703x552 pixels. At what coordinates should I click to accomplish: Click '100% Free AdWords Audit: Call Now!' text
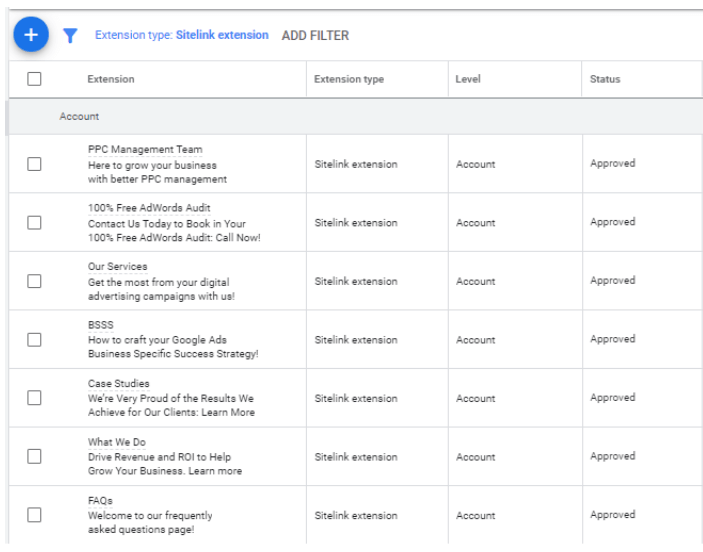pyautogui.click(x=174, y=238)
